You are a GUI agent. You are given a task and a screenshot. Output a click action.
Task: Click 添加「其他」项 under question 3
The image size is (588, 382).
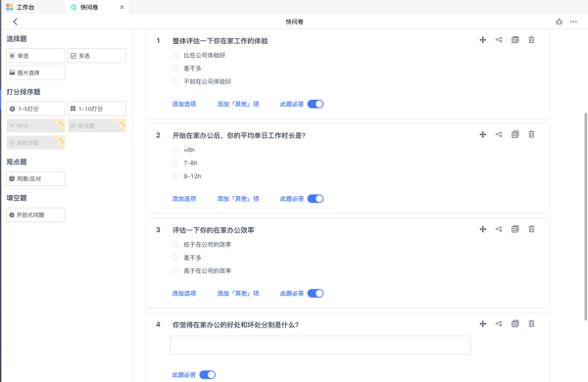tap(238, 293)
